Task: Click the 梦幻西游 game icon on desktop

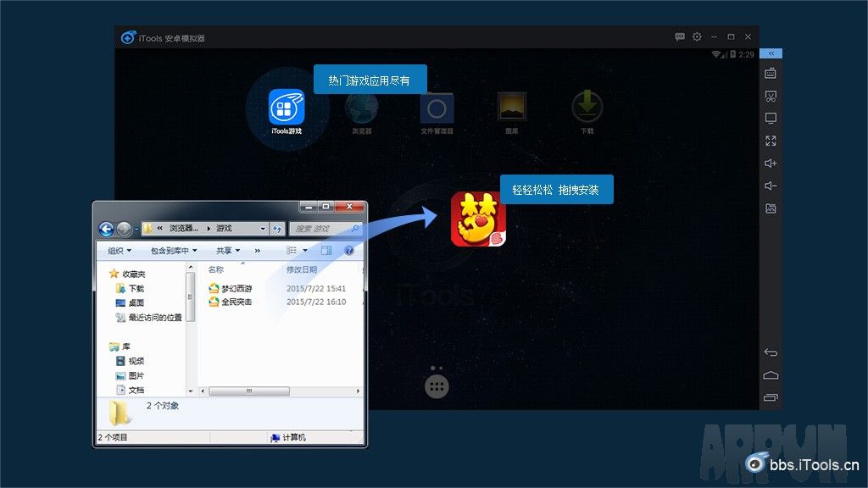Action: click(478, 219)
